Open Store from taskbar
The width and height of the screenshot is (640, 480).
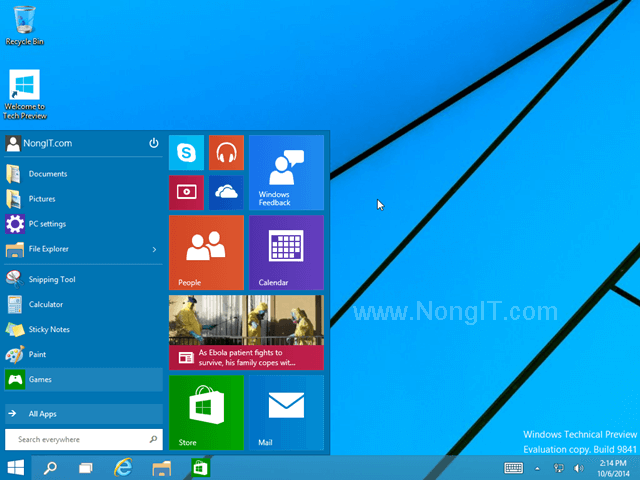pyautogui.click(x=200, y=468)
